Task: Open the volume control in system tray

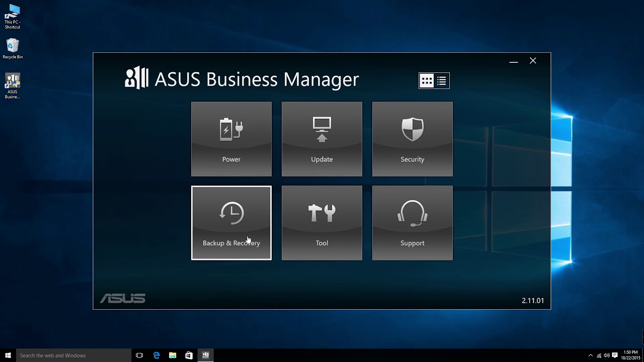Action: [x=607, y=355]
